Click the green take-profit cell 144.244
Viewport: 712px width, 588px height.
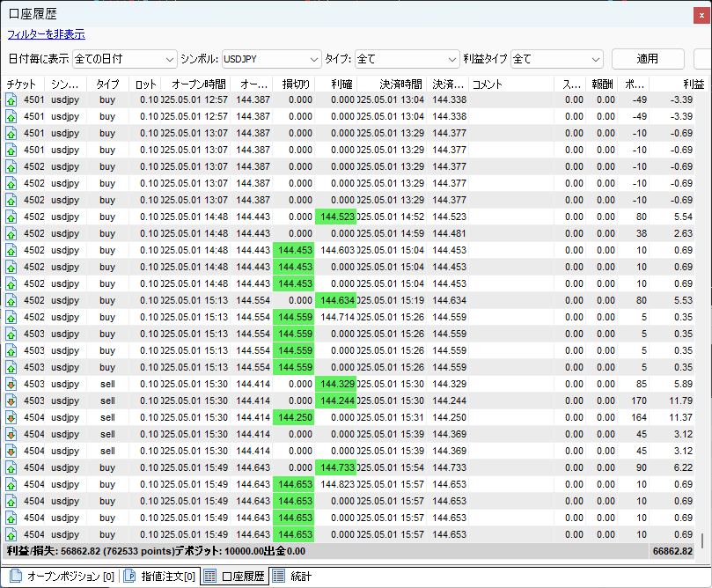click(x=336, y=401)
